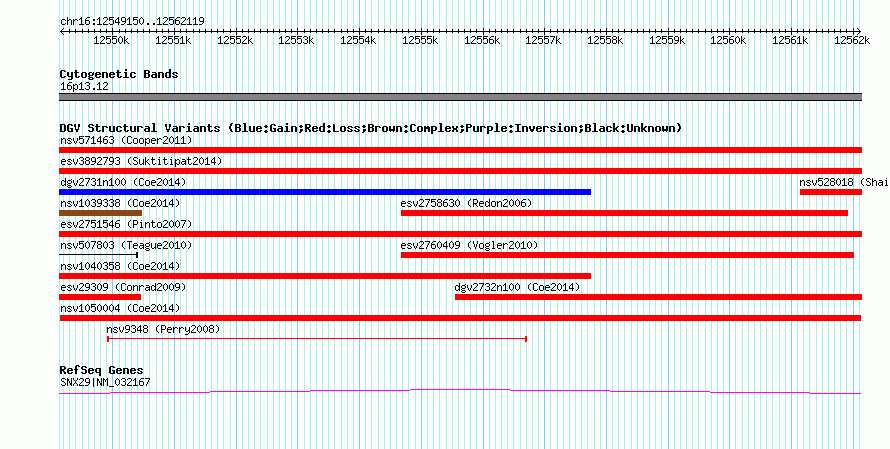The width and height of the screenshot is (890, 449).
Task: Click the SNX29 gene magenta line
Action: 460,391
